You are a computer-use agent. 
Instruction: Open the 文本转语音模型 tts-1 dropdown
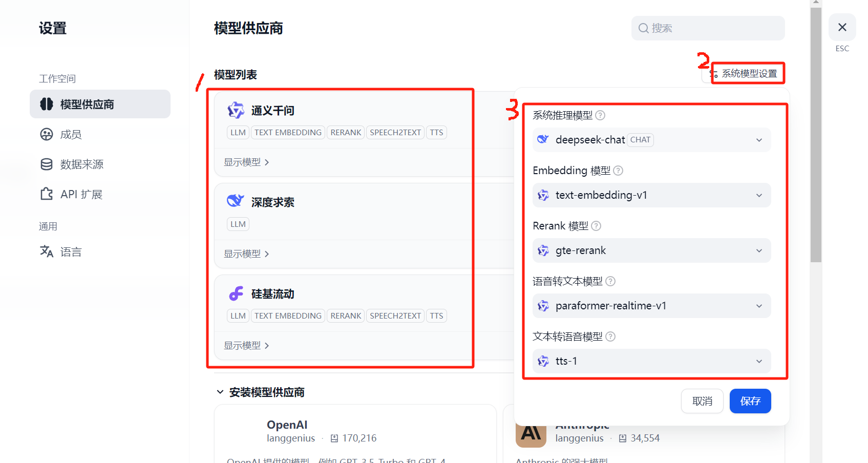point(651,361)
